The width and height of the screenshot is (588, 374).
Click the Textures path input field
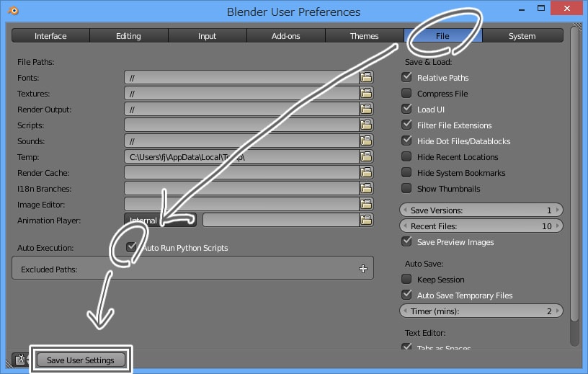[241, 94]
